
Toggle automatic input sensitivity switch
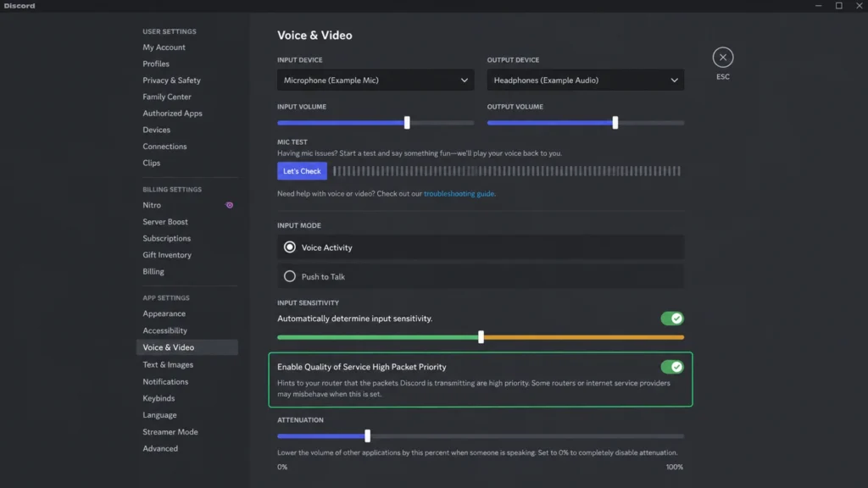point(672,319)
